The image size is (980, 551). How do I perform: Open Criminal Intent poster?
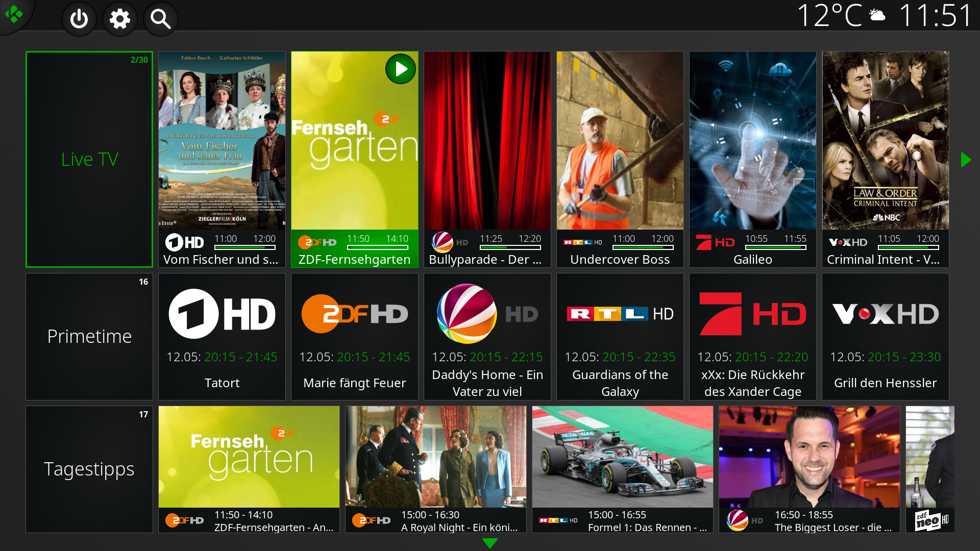tap(886, 140)
